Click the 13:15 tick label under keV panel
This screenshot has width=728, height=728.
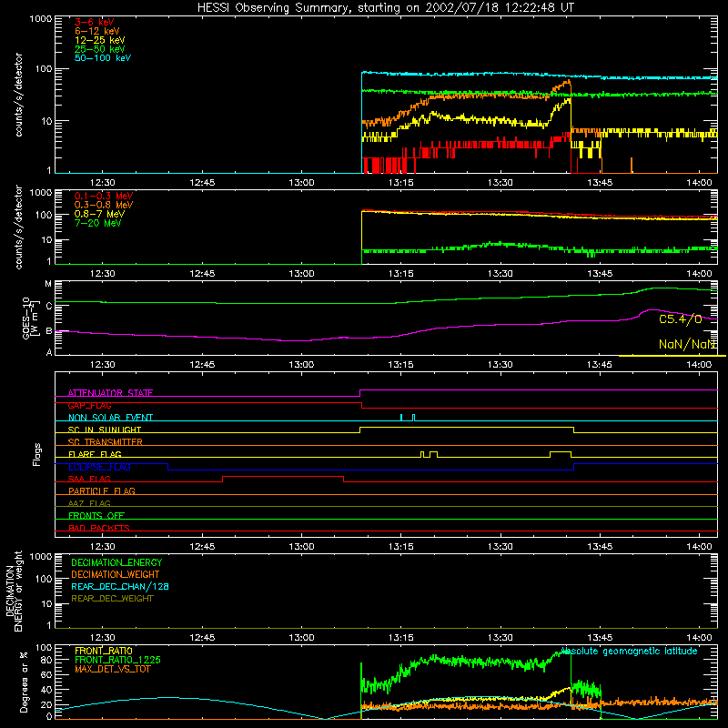(x=400, y=183)
